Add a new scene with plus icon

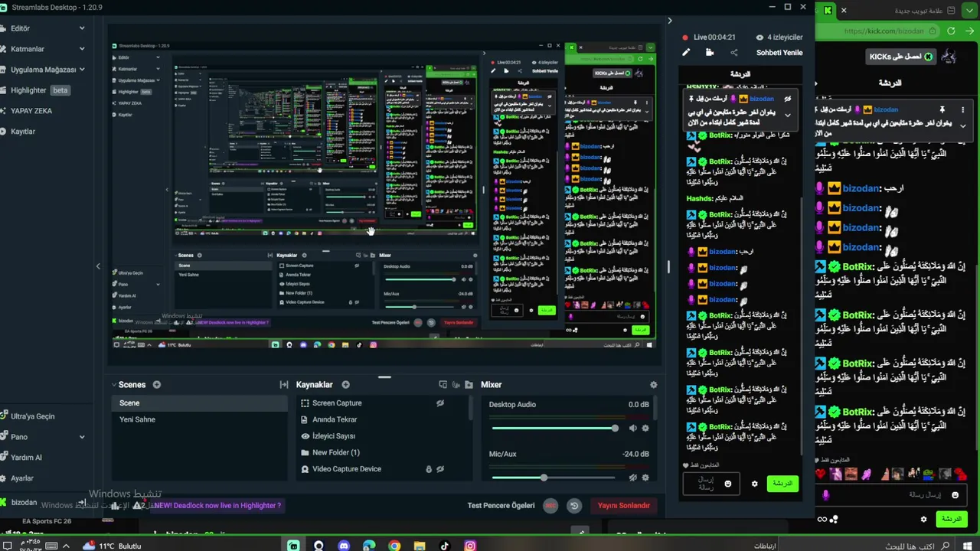point(156,385)
